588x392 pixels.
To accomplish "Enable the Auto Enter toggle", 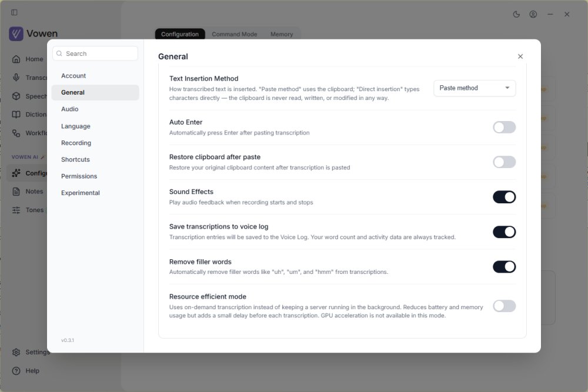I will (505, 128).
